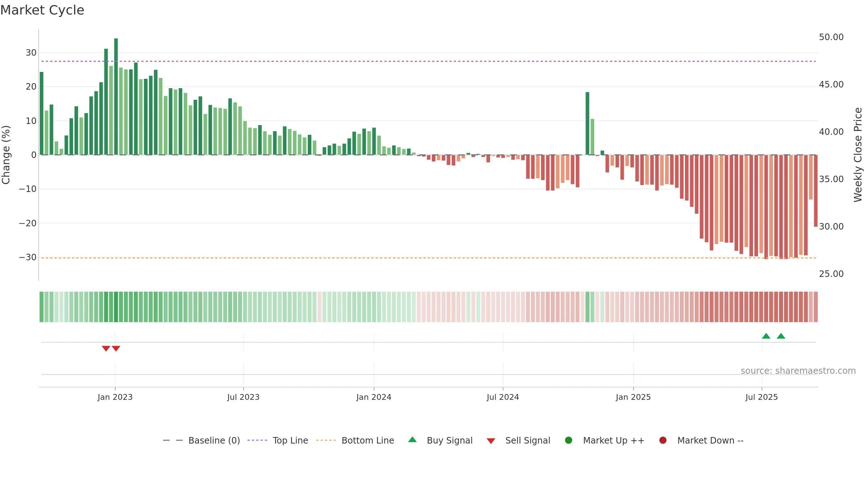Click the 25.00 price axis value
The height and width of the screenshot is (488, 868).
coord(831,274)
